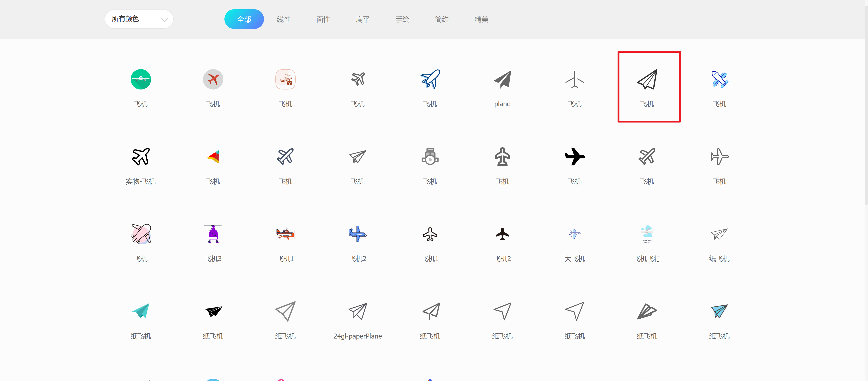Choose the purple helicopter 飞机3 icon
This screenshot has width=868, height=381.
pyautogui.click(x=213, y=234)
